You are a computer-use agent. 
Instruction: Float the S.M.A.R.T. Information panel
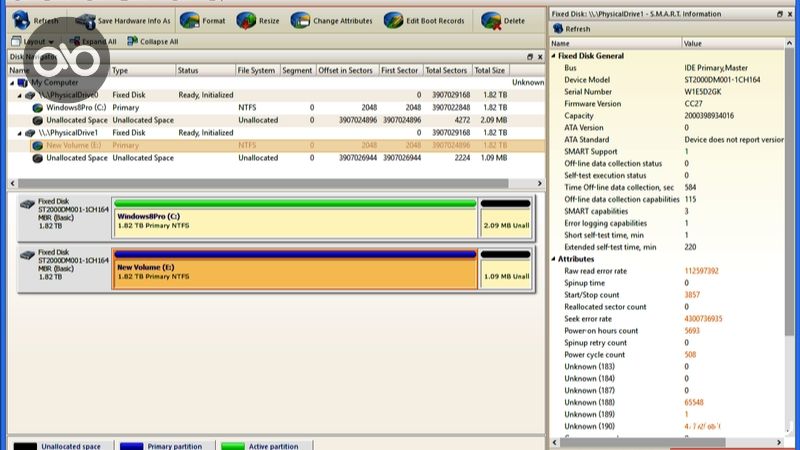pos(780,14)
